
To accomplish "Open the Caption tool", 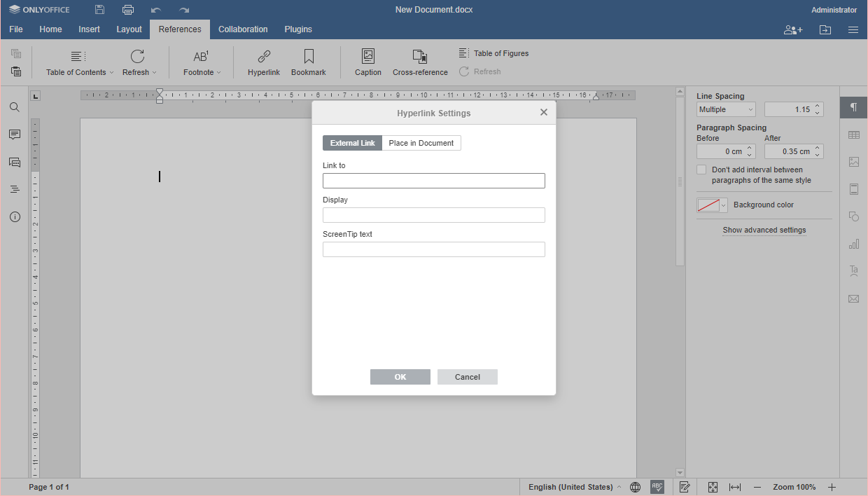I will (367, 62).
